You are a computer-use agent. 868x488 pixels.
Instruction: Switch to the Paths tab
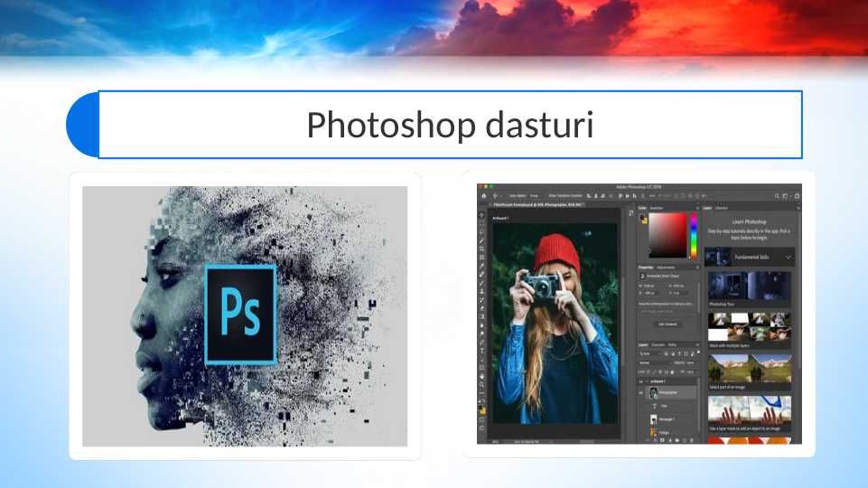(x=672, y=344)
